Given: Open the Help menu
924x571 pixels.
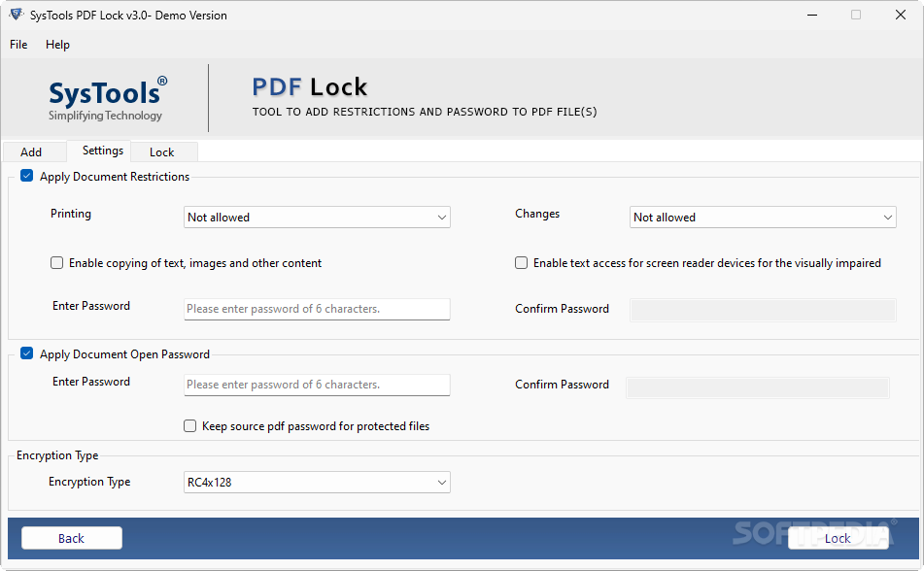Looking at the screenshot, I should 57,45.
